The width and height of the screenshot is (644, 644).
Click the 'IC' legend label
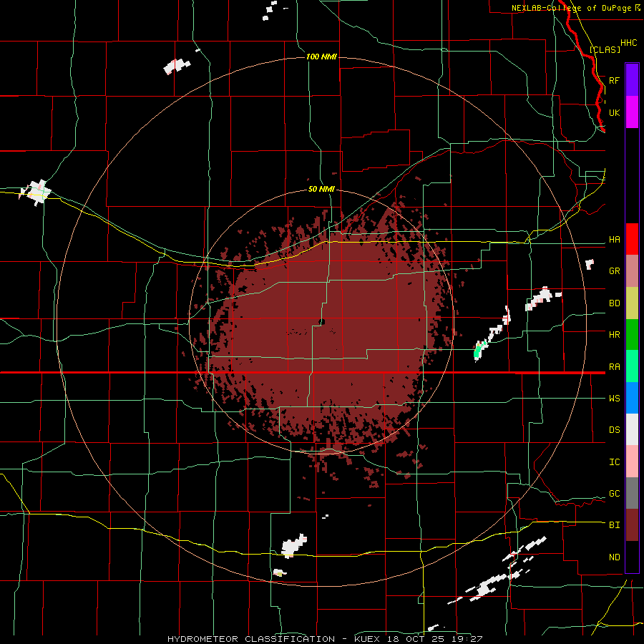[615, 462]
